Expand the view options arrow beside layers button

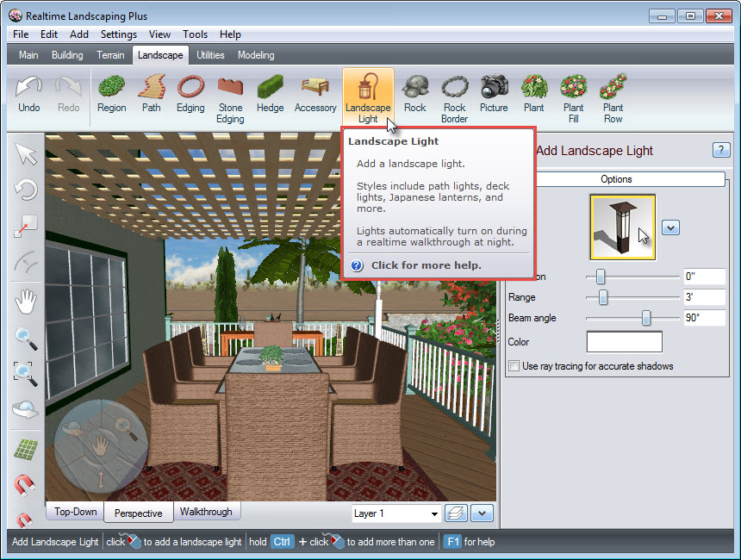tap(482, 513)
